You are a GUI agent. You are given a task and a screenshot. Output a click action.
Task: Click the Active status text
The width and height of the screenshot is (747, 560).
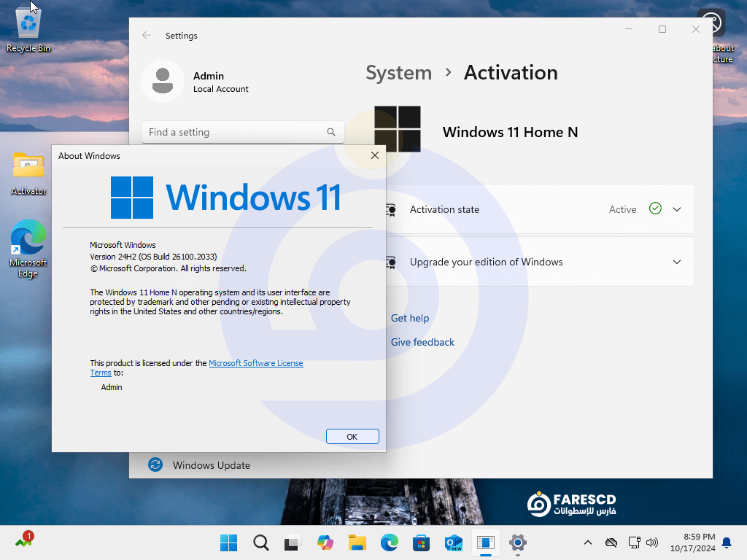pyautogui.click(x=623, y=209)
